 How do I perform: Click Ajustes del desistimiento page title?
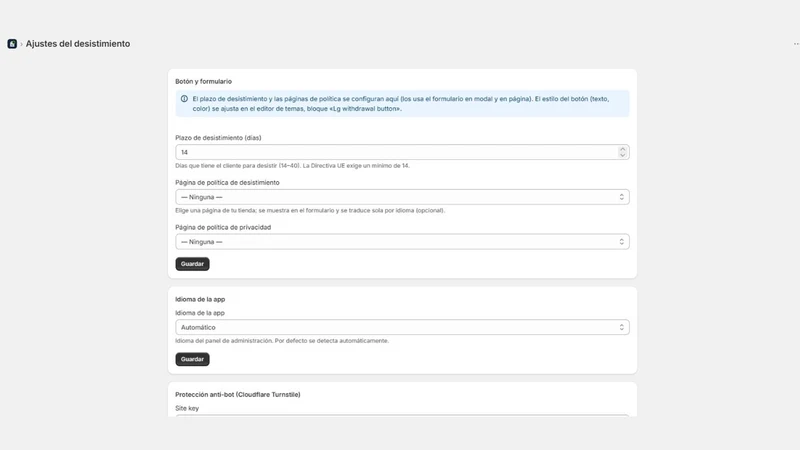point(78,44)
